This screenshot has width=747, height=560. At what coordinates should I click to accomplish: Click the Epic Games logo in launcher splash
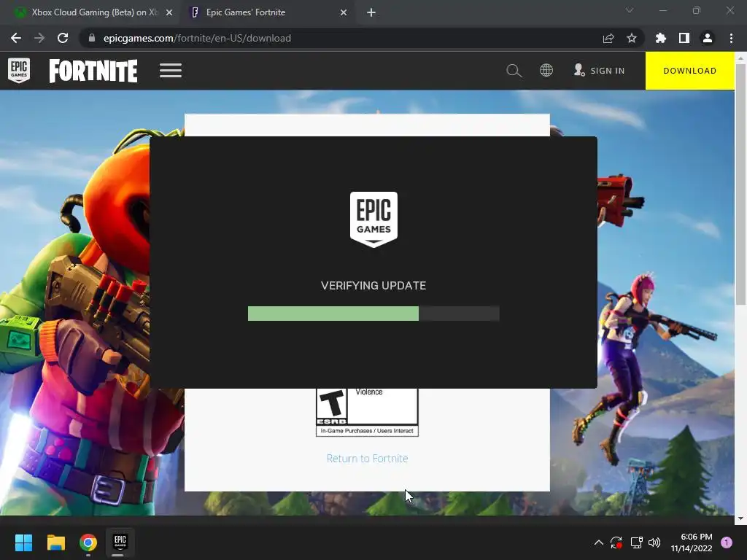click(373, 219)
